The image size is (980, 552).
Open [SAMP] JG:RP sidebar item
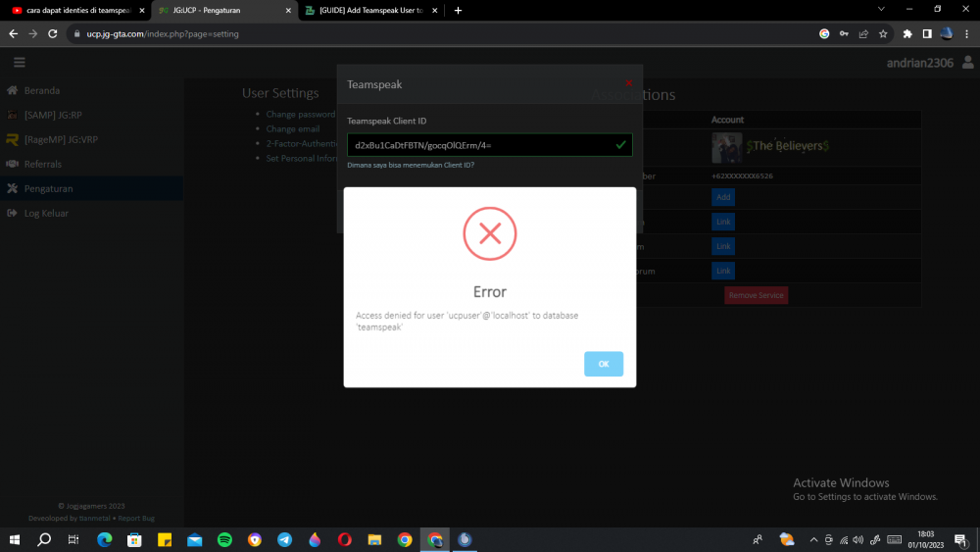click(x=53, y=115)
